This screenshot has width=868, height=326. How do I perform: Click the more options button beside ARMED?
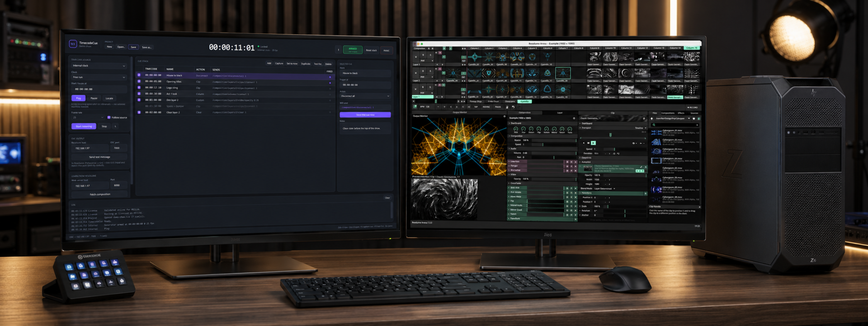pyautogui.click(x=338, y=50)
